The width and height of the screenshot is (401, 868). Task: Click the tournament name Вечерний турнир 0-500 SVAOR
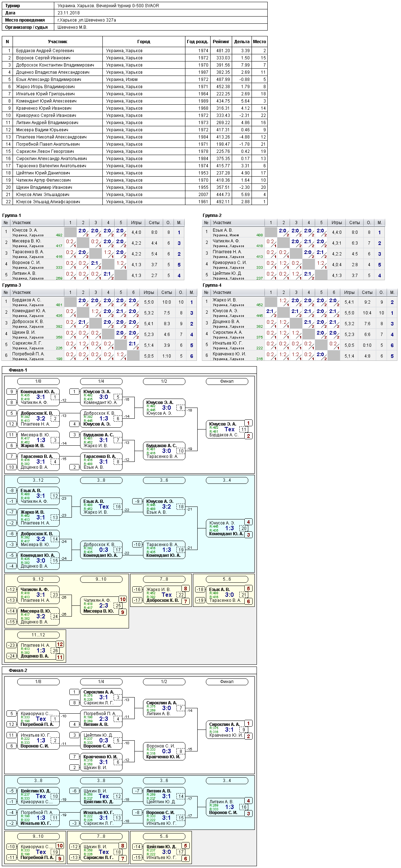click(128, 6)
